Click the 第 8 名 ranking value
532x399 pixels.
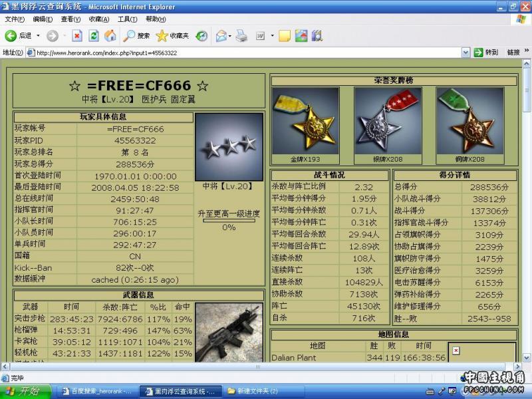pos(135,152)
